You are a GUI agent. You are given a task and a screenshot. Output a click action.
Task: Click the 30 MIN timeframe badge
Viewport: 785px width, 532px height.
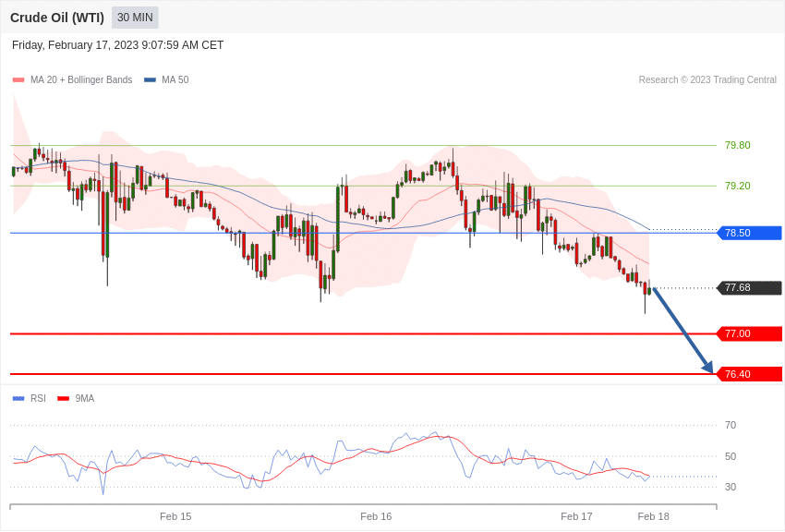pos(135,18)
